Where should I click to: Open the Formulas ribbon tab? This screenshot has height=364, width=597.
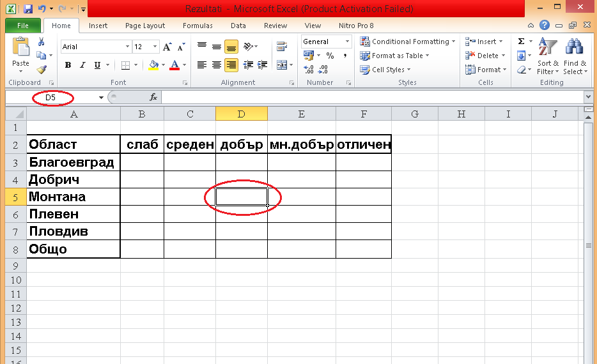tap(198, 26)
